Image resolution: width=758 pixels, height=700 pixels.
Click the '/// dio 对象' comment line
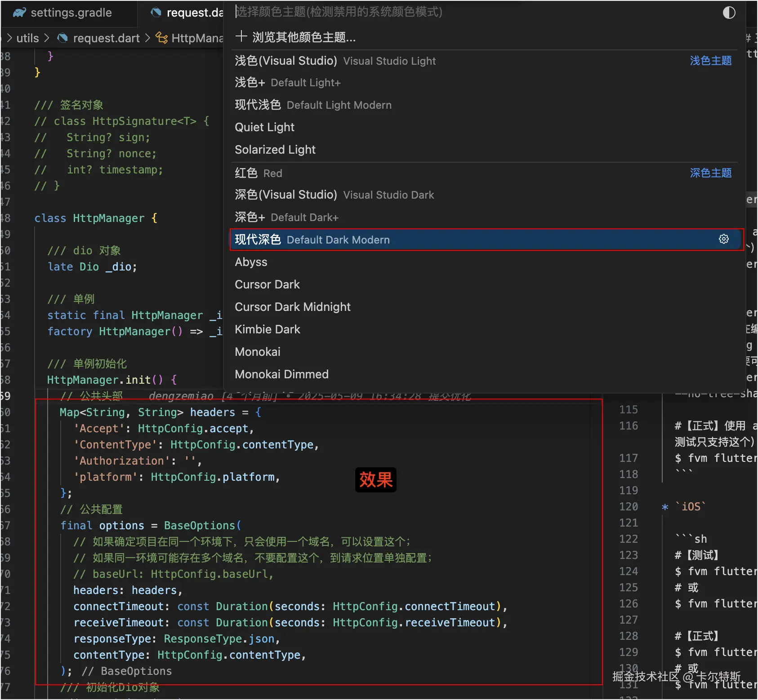pyautogui.click(x=84, y=251)
